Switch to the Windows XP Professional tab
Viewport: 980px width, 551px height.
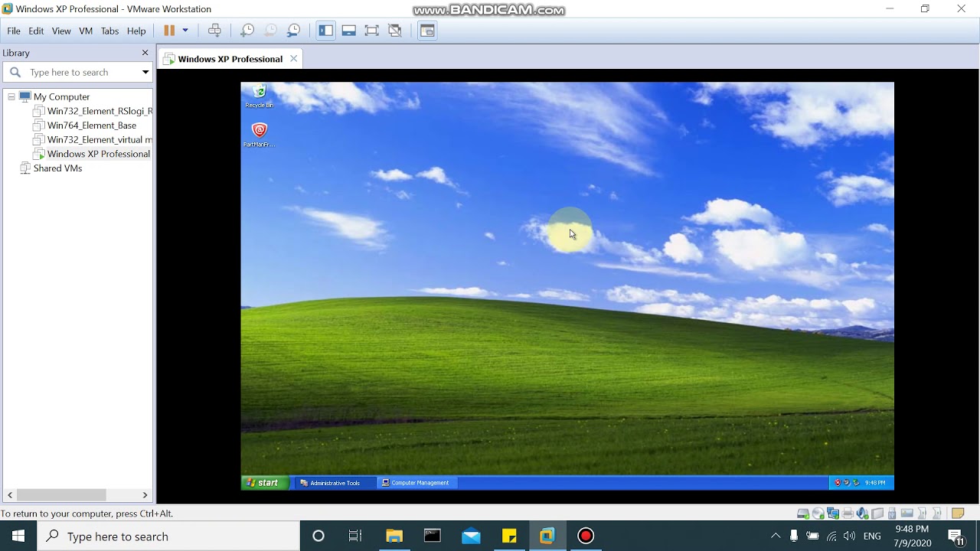point(230,59)
